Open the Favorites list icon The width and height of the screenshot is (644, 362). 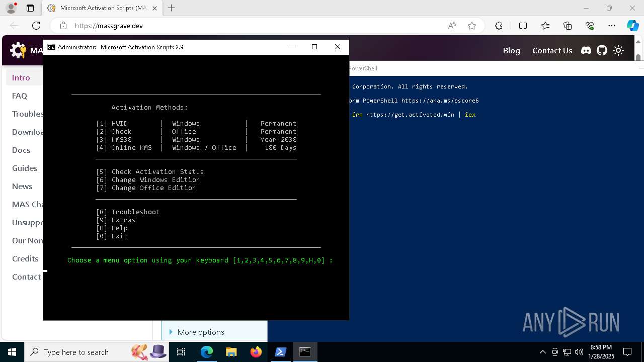coord(545,26)
